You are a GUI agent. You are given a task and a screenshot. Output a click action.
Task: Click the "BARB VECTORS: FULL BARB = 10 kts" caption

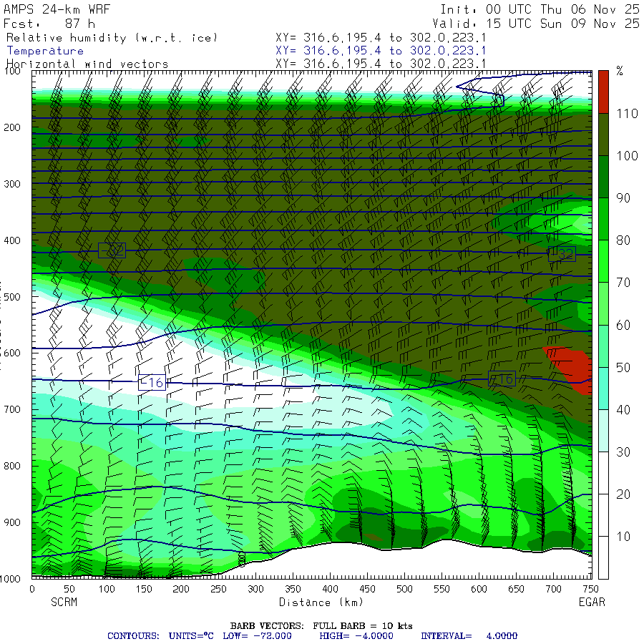pyautogui.click(x=321, y=626)
